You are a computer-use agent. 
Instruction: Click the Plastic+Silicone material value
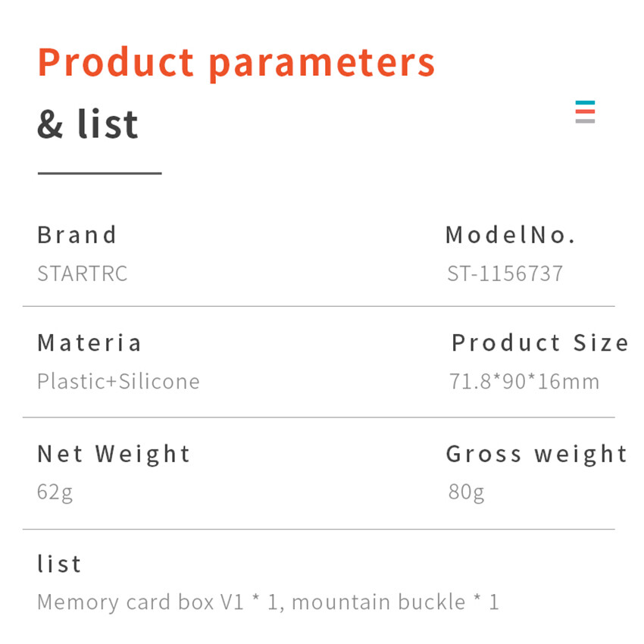pyautogui.click(x=118, y=380)
